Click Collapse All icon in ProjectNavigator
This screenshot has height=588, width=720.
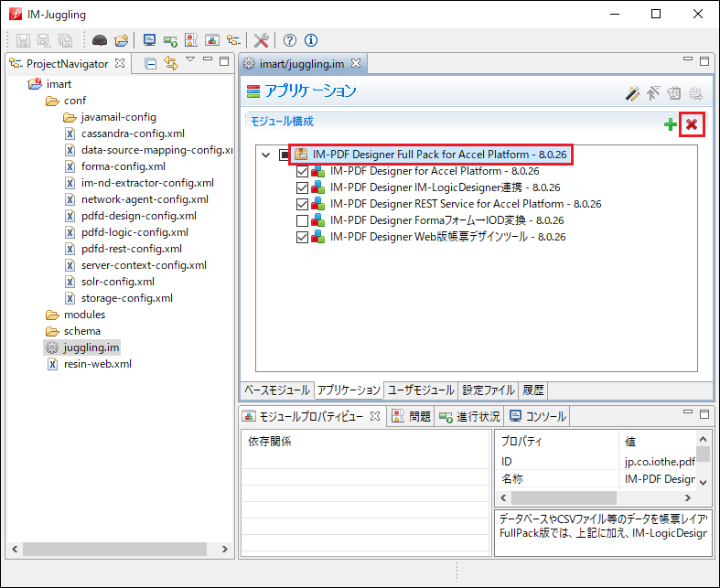coord(151,63)
